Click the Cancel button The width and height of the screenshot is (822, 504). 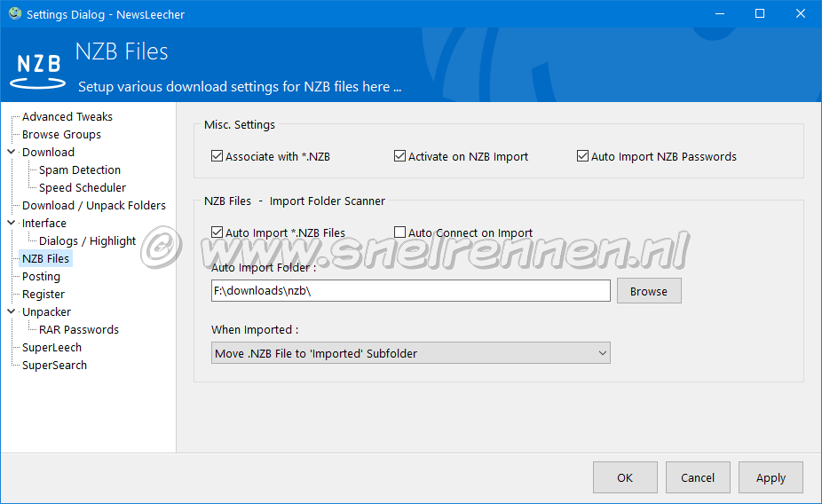[698, 477]
